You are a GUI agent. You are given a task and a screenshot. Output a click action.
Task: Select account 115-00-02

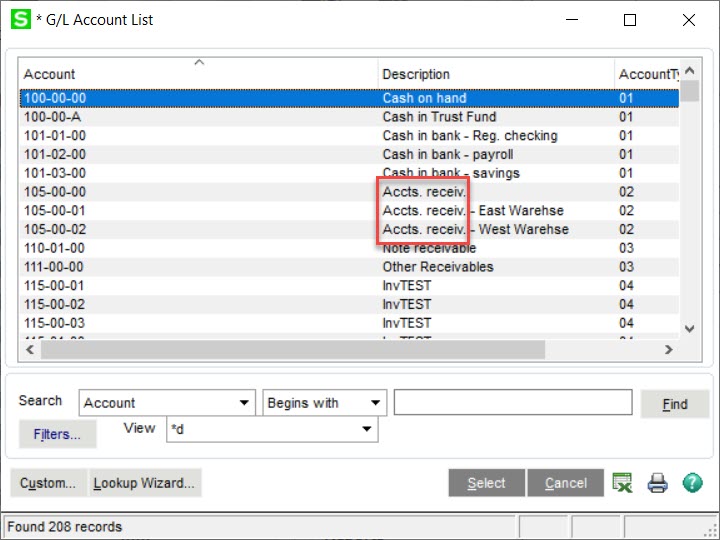pos(349,304)
